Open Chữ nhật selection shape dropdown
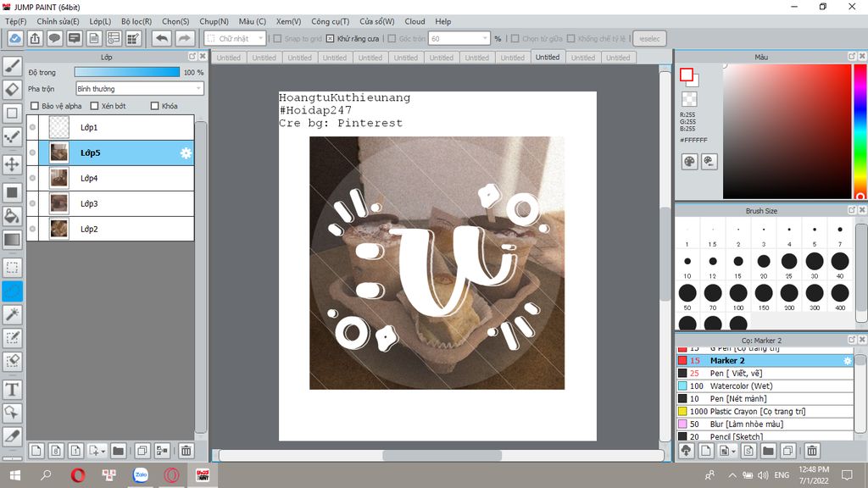 coord(236,39)
